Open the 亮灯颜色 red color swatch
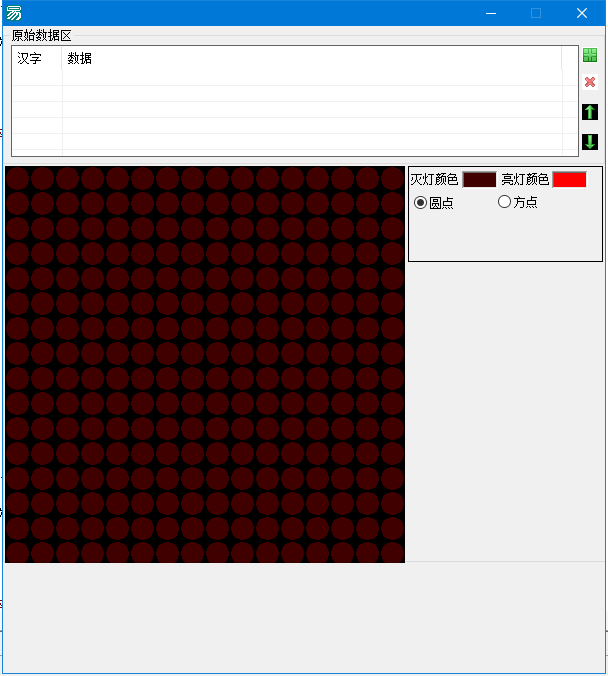 [570, 179]
